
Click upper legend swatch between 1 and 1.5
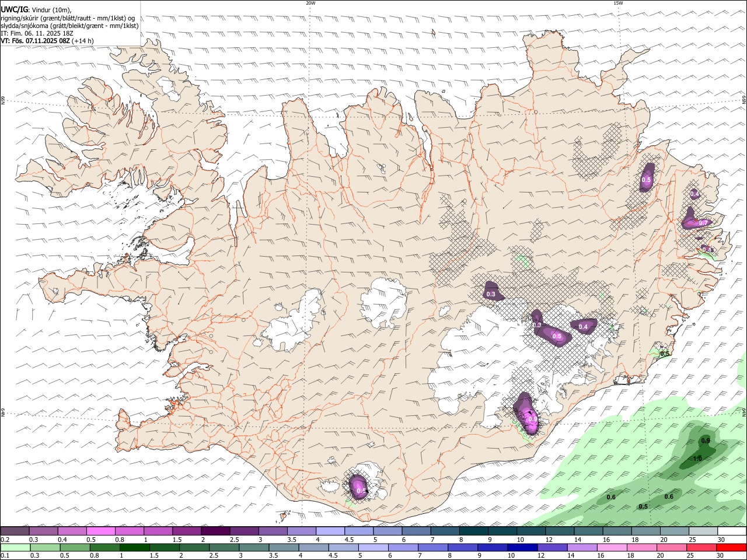coord(158,531)
